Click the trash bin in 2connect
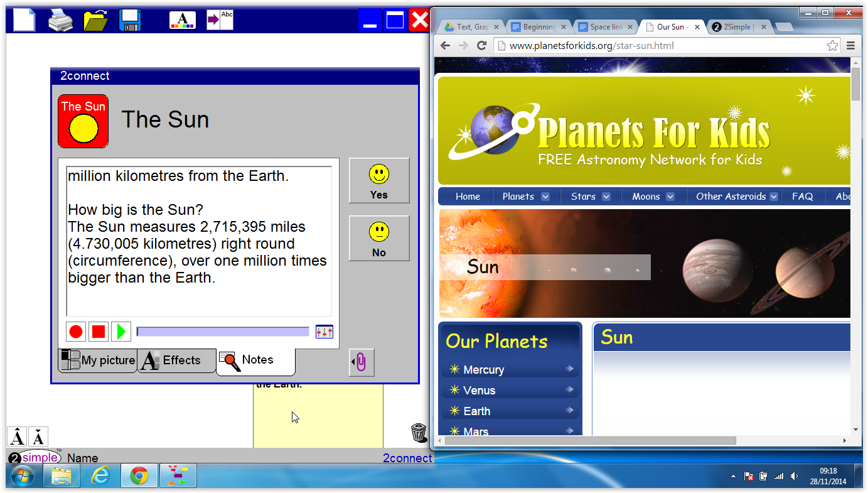The image size is (868, 493). 419,433
